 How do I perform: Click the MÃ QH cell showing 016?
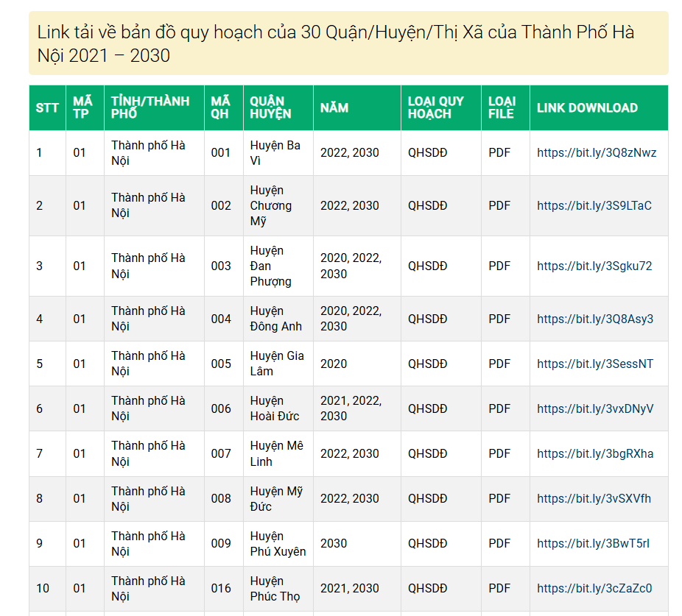point(221,588)
